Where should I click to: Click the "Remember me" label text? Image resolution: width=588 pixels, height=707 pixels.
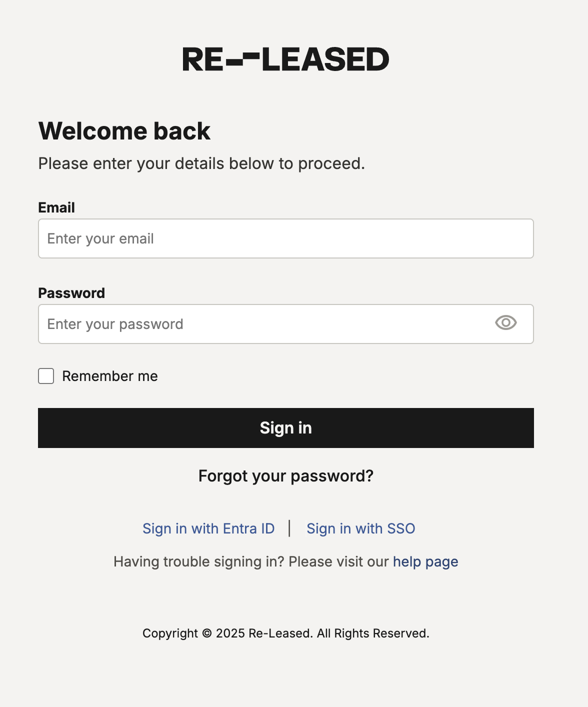(110, 376)
